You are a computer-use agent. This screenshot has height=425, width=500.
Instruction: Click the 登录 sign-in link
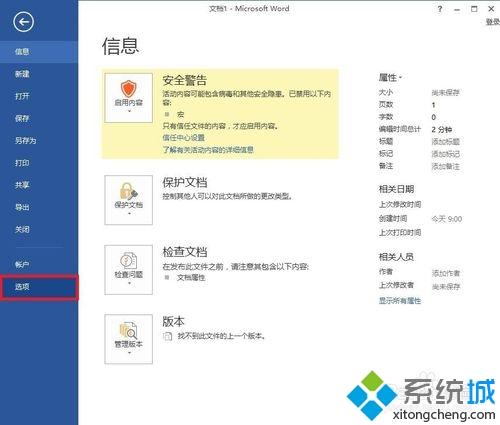(x=493, y=22)
